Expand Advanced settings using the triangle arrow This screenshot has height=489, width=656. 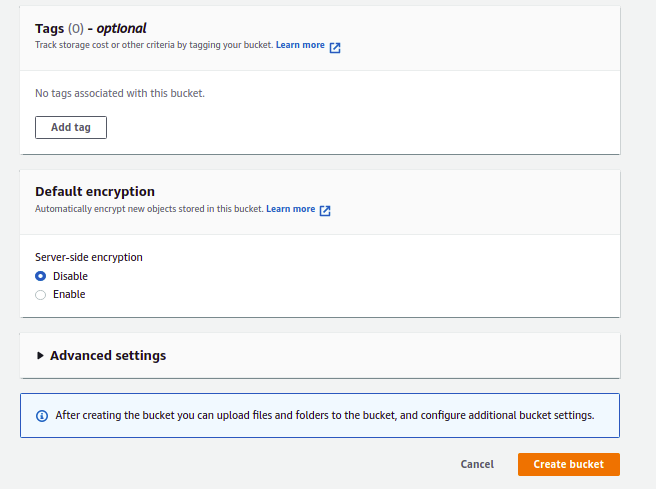pos(40,355)
